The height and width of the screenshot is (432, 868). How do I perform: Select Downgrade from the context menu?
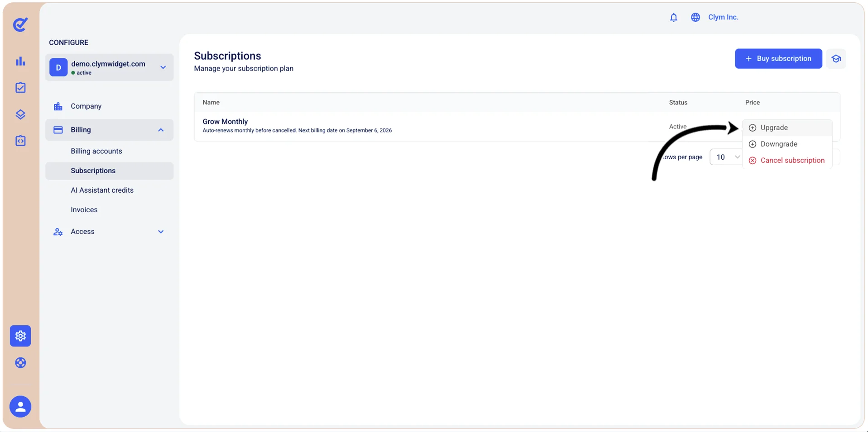[787, 144]
